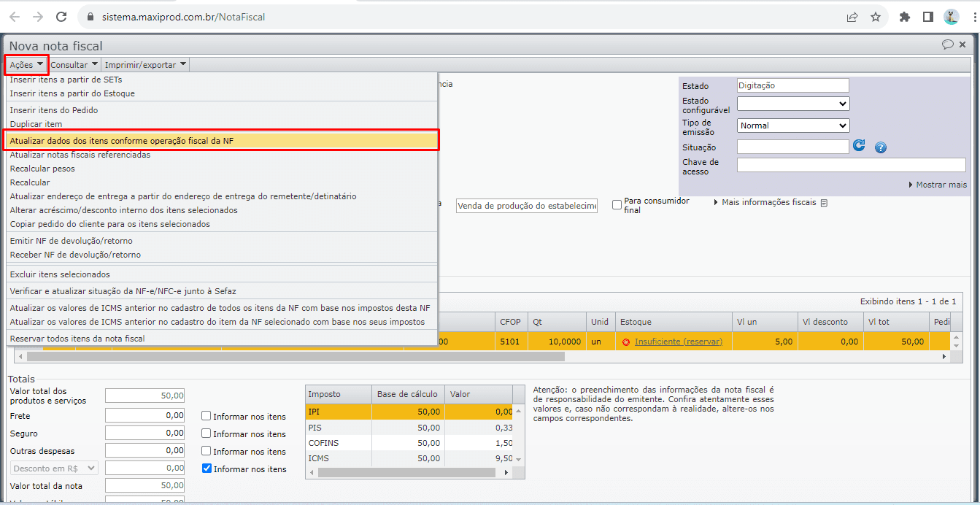
Task: Open browser extensions puzzle icon
Action: [x=905, y=17]
